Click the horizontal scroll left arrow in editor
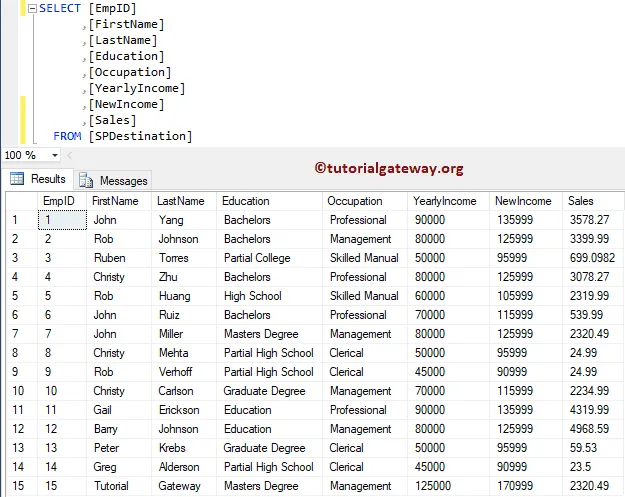The height and width of the screenshot is (497, 625). point(69,155)
